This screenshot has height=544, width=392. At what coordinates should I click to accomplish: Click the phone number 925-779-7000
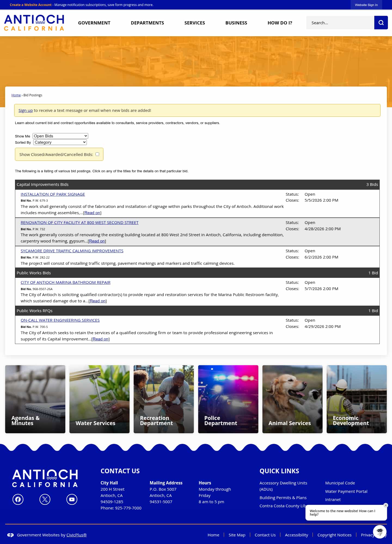[128, 508]
